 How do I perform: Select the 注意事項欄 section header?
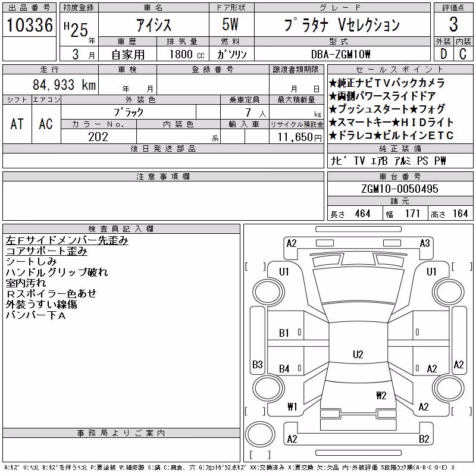pos(163,176)
